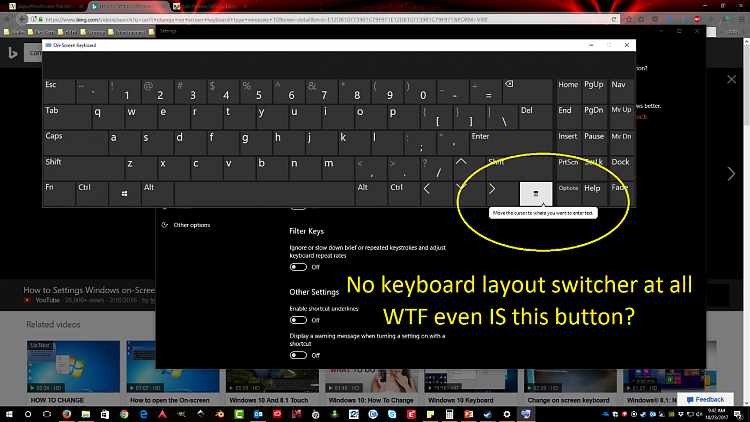Toggle Enable shortcut underlines switch

tap(298, 320)
